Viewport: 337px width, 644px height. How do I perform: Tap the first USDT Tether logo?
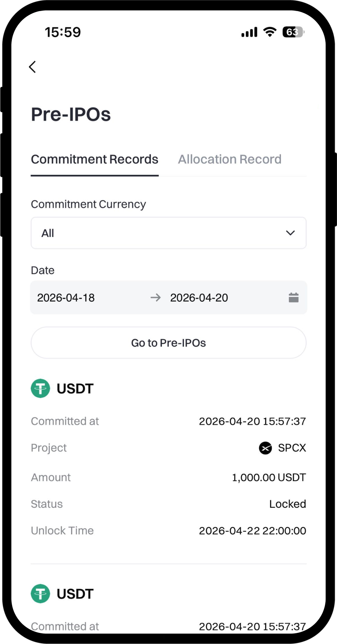(41, 388)
